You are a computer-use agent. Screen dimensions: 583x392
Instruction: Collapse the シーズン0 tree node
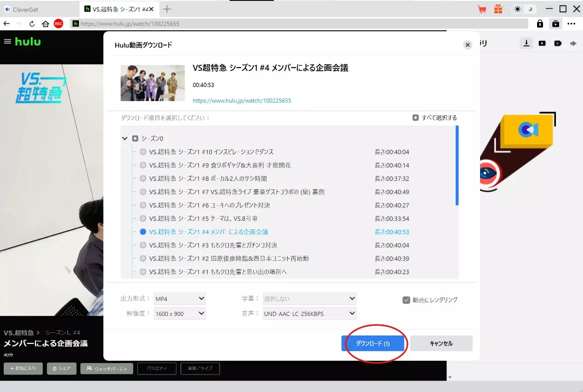tap(125, 138)
